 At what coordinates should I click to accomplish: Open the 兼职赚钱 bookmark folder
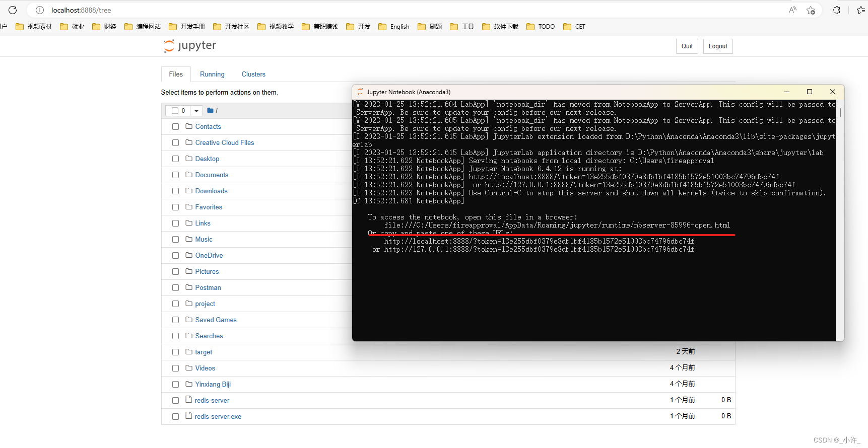[x=320, y=27]
